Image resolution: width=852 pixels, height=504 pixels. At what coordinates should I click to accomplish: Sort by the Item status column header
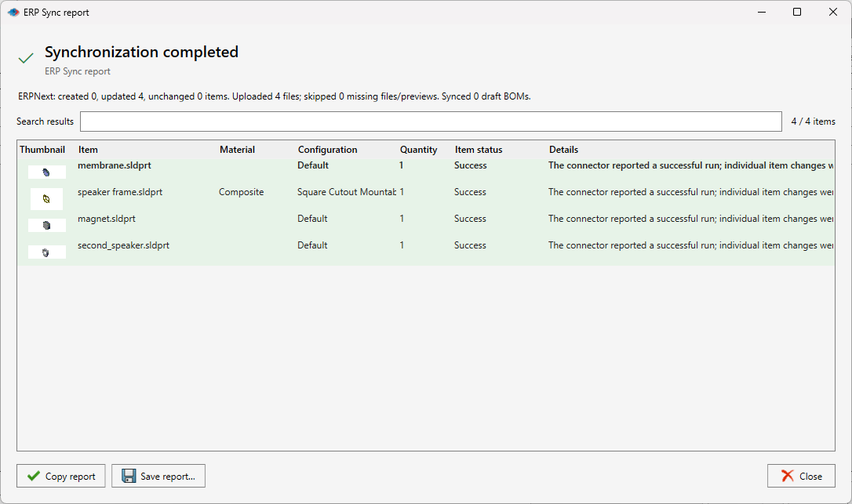(479, 150)
